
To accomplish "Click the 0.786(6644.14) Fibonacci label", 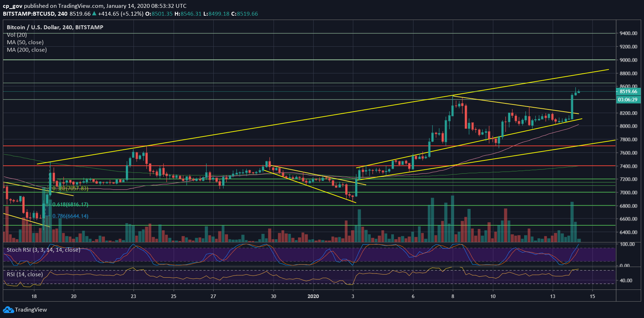I will pos(70,216).
